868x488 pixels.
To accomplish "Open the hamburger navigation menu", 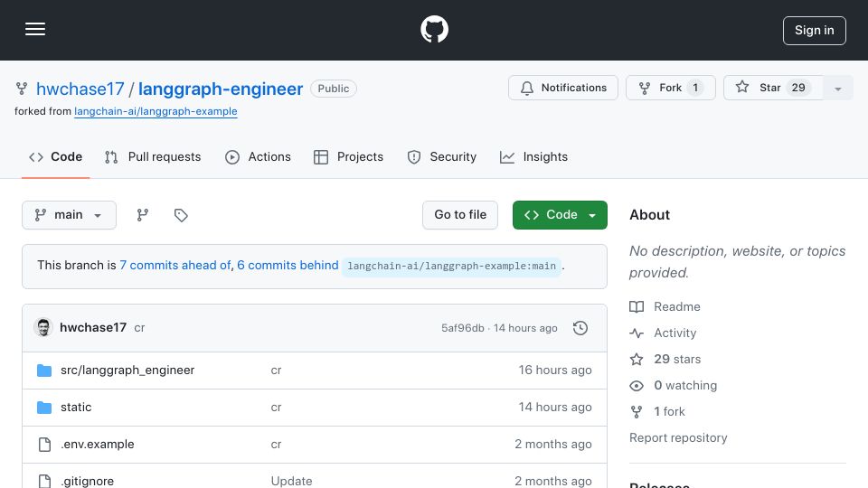I will point(35,29).
